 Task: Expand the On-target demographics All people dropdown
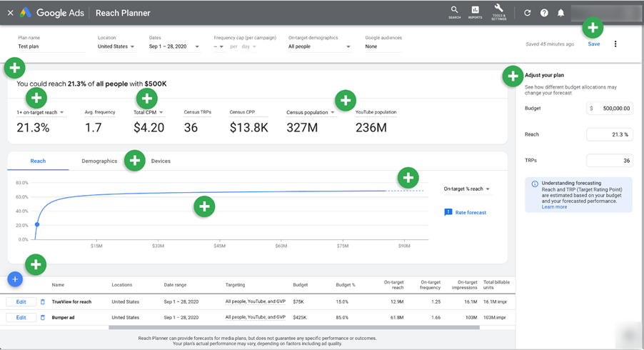[x=320, y=46]
